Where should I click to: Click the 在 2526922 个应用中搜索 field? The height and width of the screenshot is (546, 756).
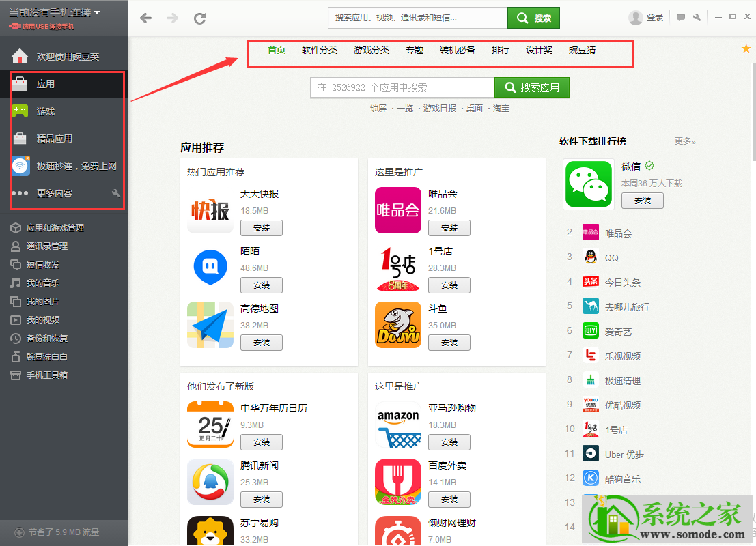click(403, 87)
